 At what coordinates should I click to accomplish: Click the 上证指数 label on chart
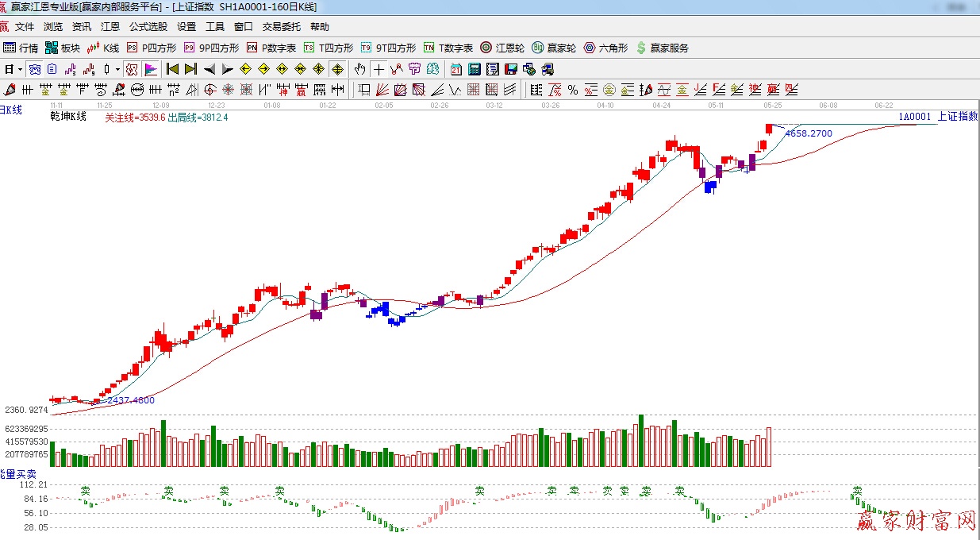pyautogui.click(x=957, y=117)
